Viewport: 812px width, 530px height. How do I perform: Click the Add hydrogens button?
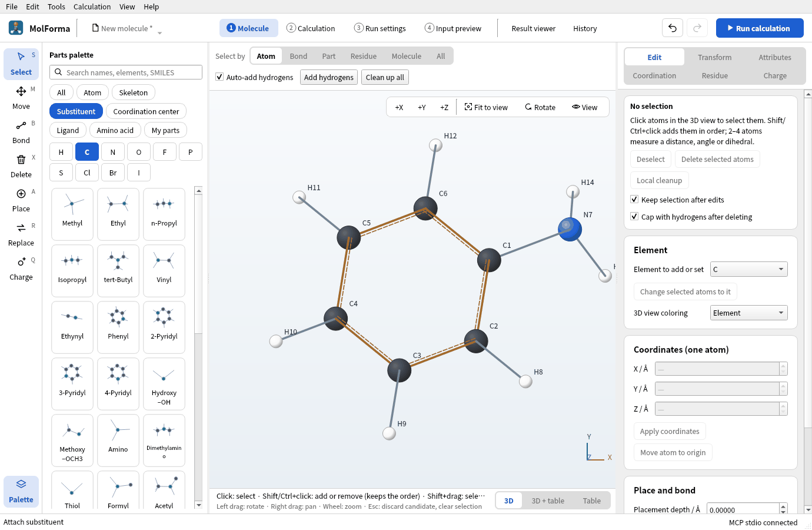tap(329, 77)
